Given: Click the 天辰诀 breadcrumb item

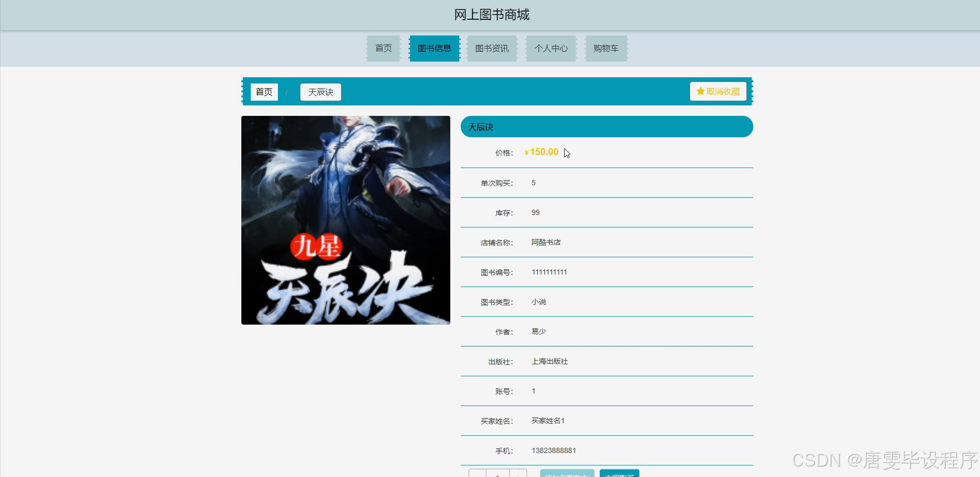Looking at the screenshot, I should pos(321,92).
